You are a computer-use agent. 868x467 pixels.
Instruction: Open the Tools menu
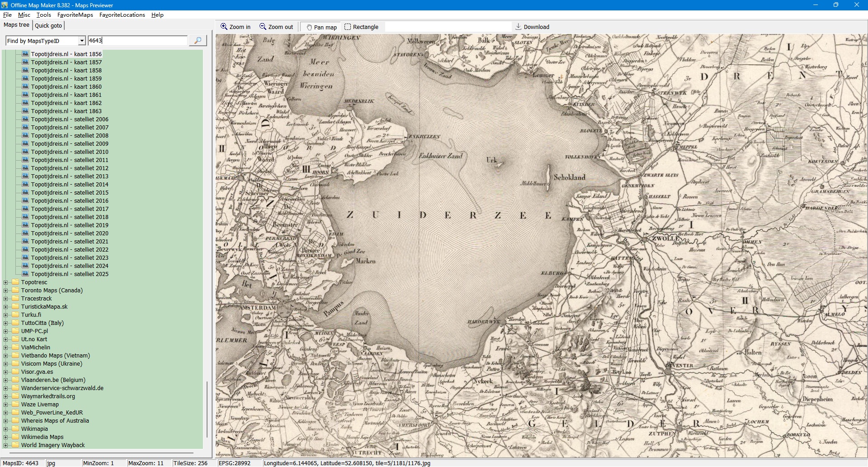click(43, 15)
